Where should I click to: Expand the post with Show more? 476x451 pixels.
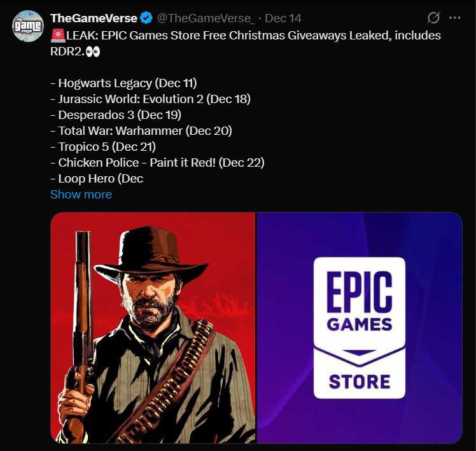[x=81, y=194]
